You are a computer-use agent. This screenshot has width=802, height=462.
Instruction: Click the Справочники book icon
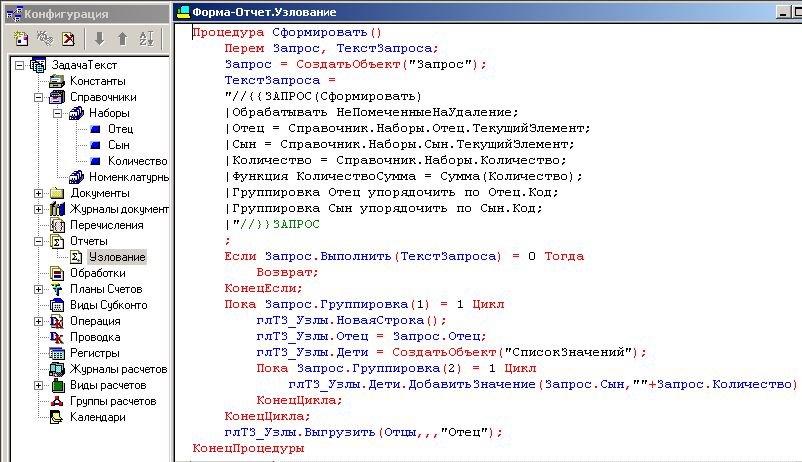tap(57, 97)
